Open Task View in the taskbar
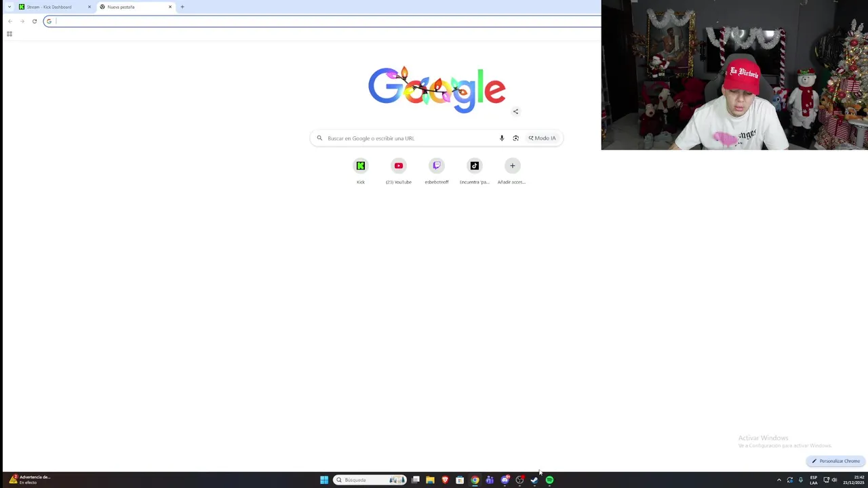The image size is (868, 488). 415,480
